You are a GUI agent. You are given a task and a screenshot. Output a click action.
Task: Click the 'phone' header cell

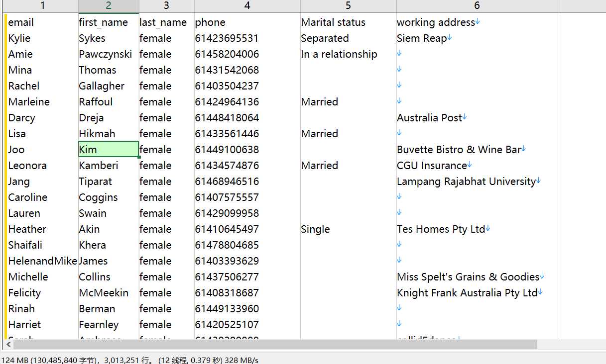click(247, 22)
